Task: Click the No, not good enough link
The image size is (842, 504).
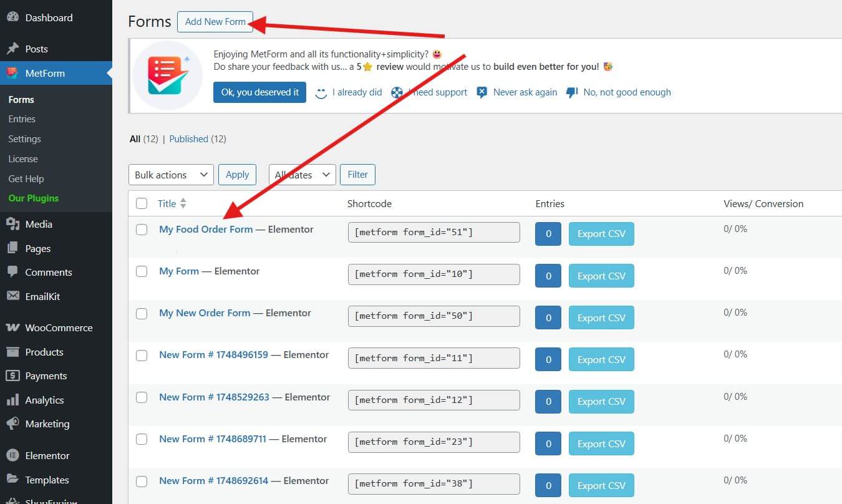Action: click(x=627, y=92)
